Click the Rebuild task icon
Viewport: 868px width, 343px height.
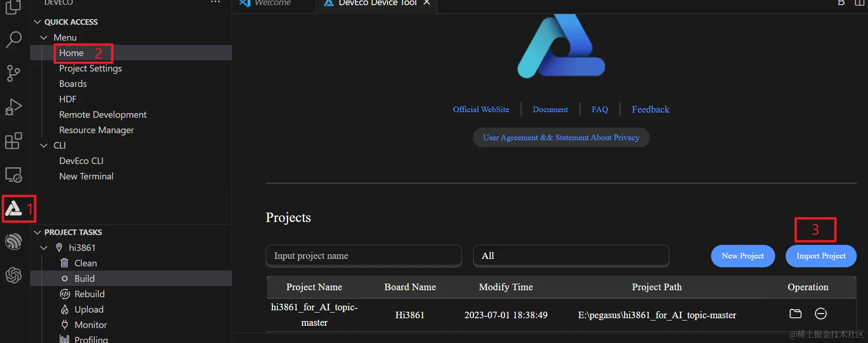pos(65,294)
